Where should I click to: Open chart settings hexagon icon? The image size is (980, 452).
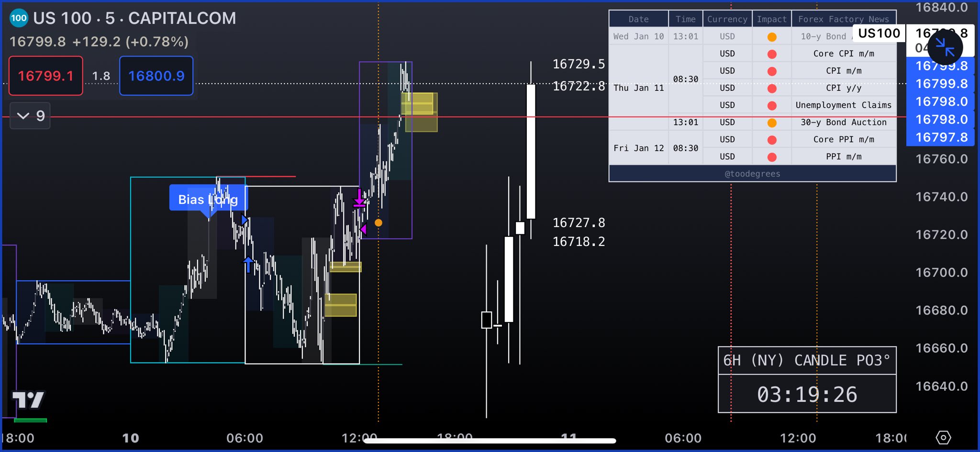click(x=943, y=437)
